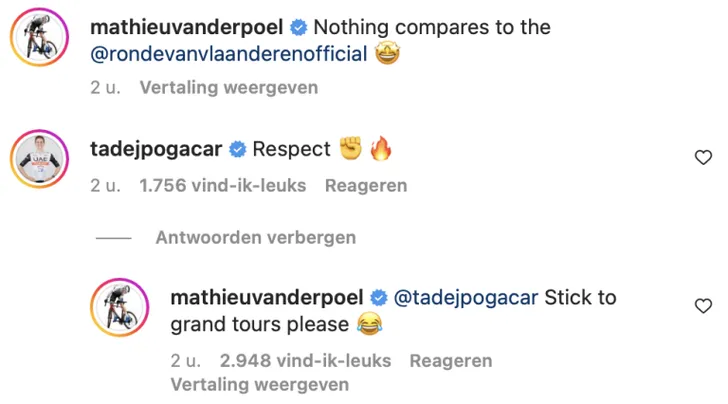728x404 pixels.
Task: Open mathieuvanderpoel's avatar in the reply
Action: pos(120,308)
